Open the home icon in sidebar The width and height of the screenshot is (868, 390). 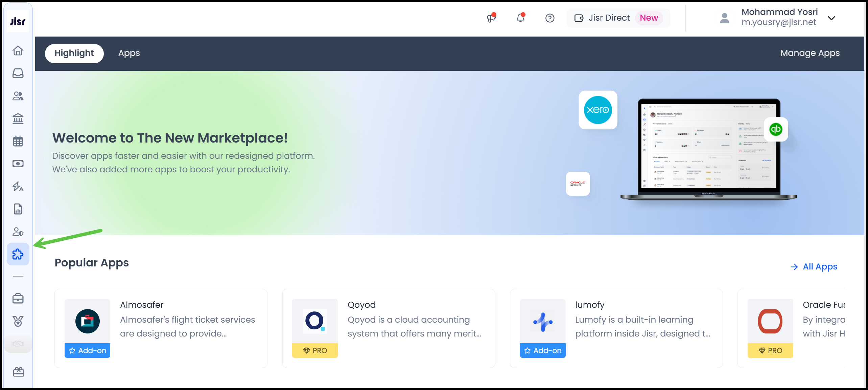click(18, 51)
